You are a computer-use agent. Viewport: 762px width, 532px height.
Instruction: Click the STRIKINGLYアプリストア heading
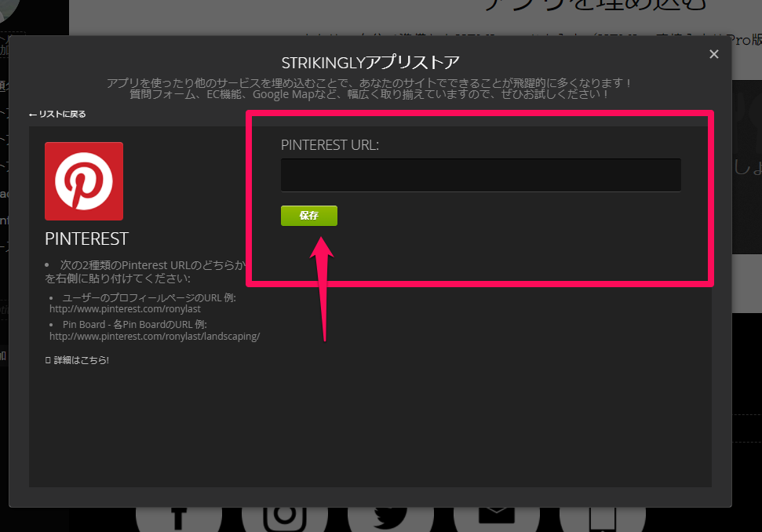coord(370,62)
